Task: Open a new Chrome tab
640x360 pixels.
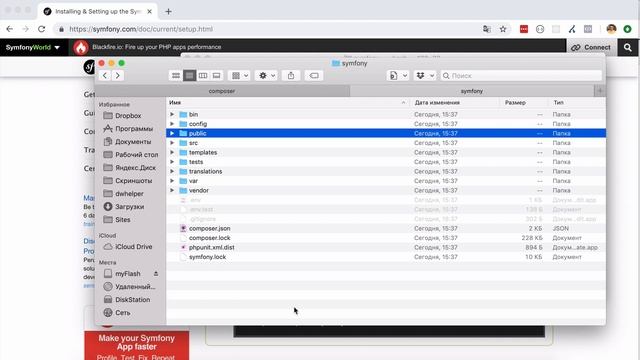Action: click(x=168, y=11)
